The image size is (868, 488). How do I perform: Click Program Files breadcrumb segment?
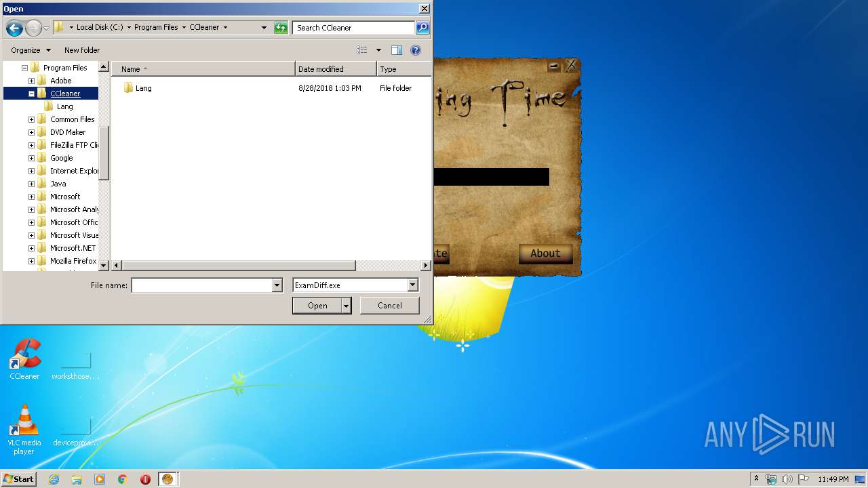[156, 28]
